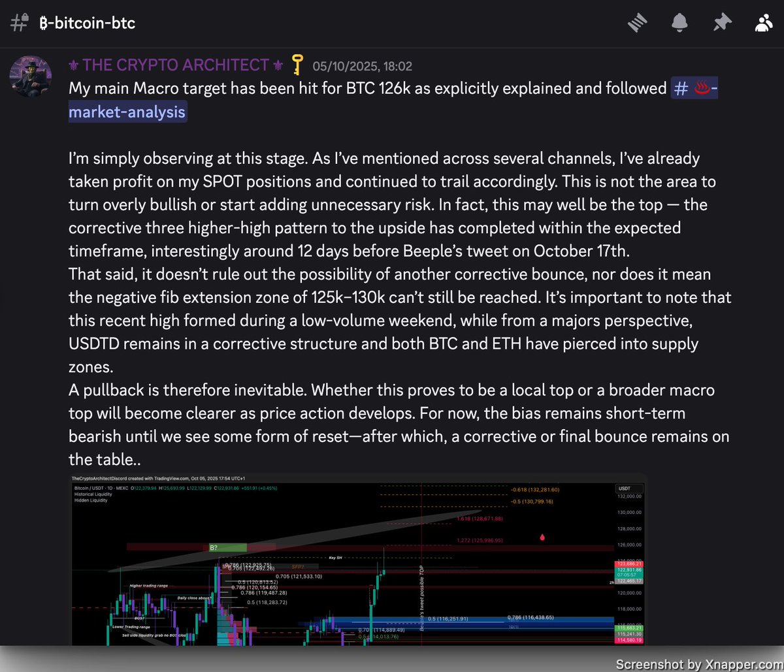This screenshot has width=784, height=672.
Task: Click the locked channel hash icon
Action: (x=20, y=23)
